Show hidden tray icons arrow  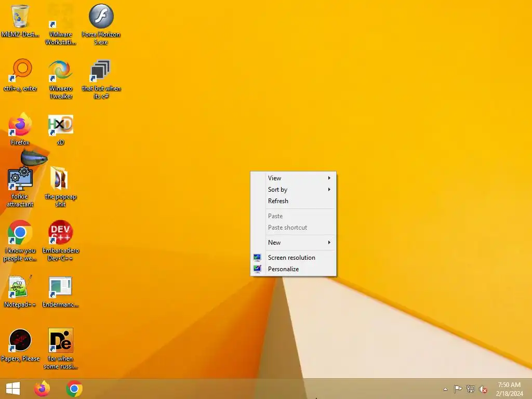(445, 389)
